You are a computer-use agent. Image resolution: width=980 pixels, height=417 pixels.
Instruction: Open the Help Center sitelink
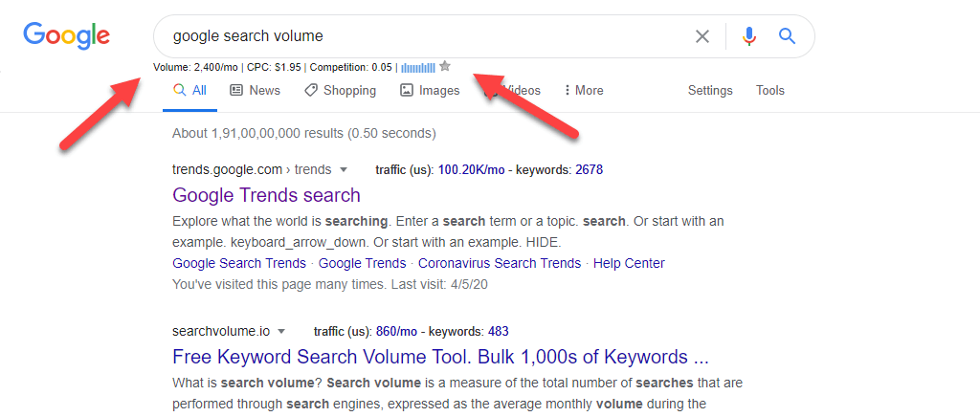point(629,263)
